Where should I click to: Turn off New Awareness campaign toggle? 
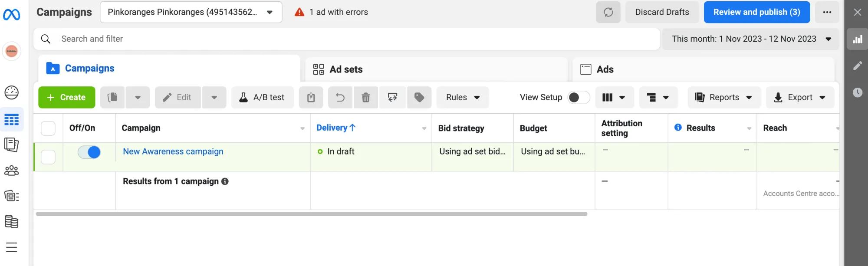pyautogui.click(x=89, y=152)
